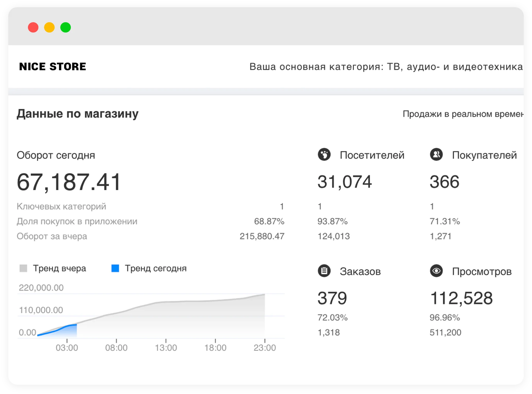Click the views percentage 96.96%
This screenshot has width=532, height=394.
pos(445,317)
